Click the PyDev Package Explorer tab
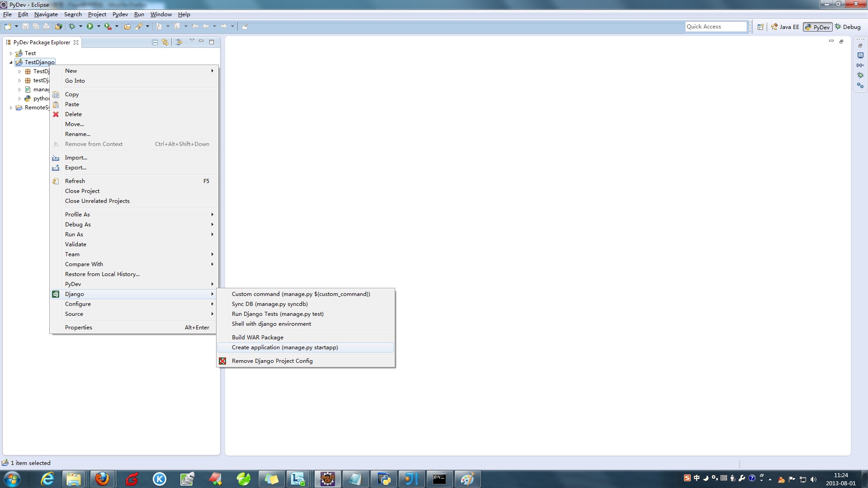Screen dimensions: 868x488 [42, 42]
